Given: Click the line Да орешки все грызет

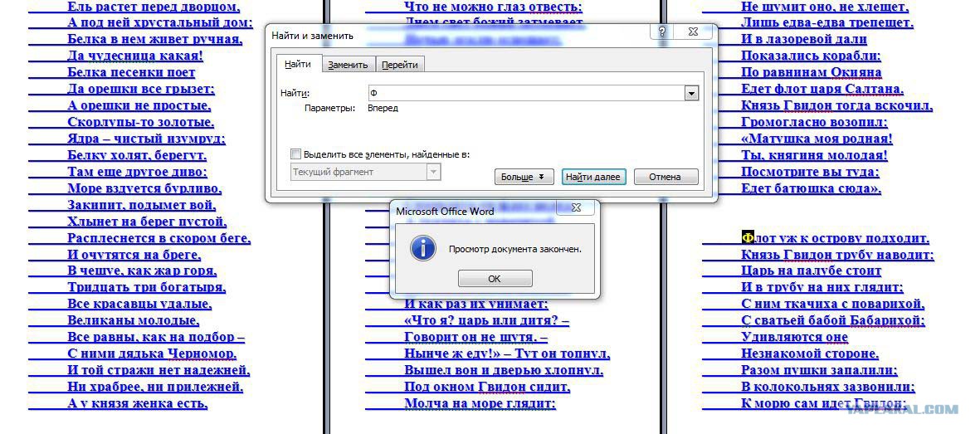Looking at the screenshot, I should [x=141, y=89].
